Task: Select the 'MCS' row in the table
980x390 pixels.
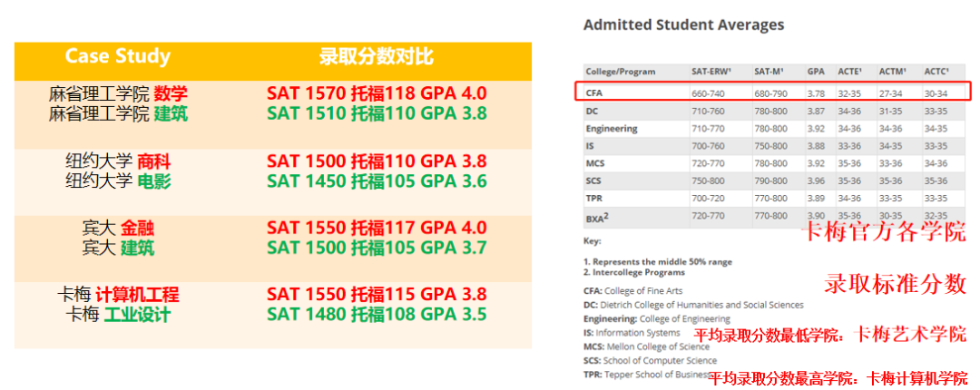Action: [x=774, y=164]
